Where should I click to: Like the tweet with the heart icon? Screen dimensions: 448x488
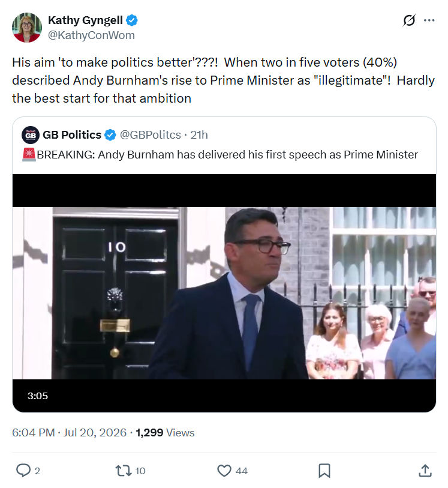coord(224,471)
